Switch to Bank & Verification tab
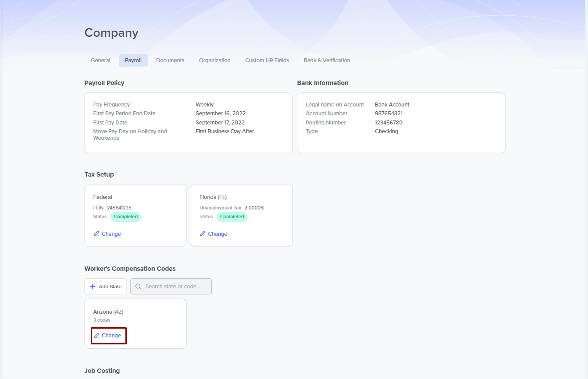 pos(327,60)
